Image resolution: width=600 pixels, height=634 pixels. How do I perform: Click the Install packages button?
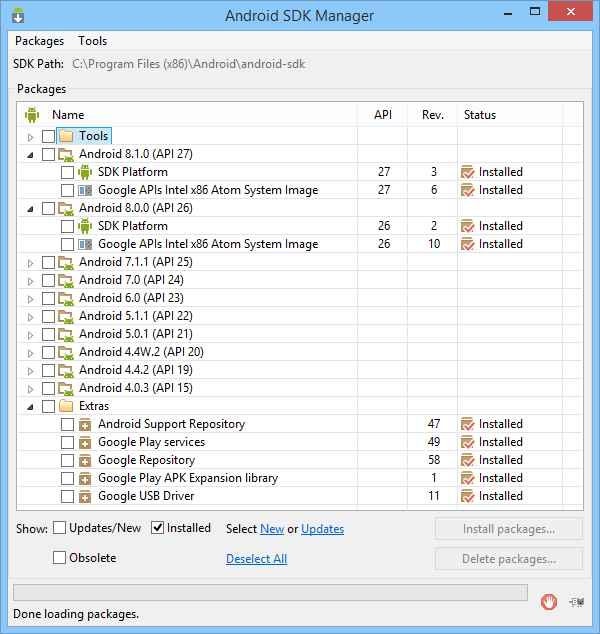pyautogui.click(x=509, y=529)
